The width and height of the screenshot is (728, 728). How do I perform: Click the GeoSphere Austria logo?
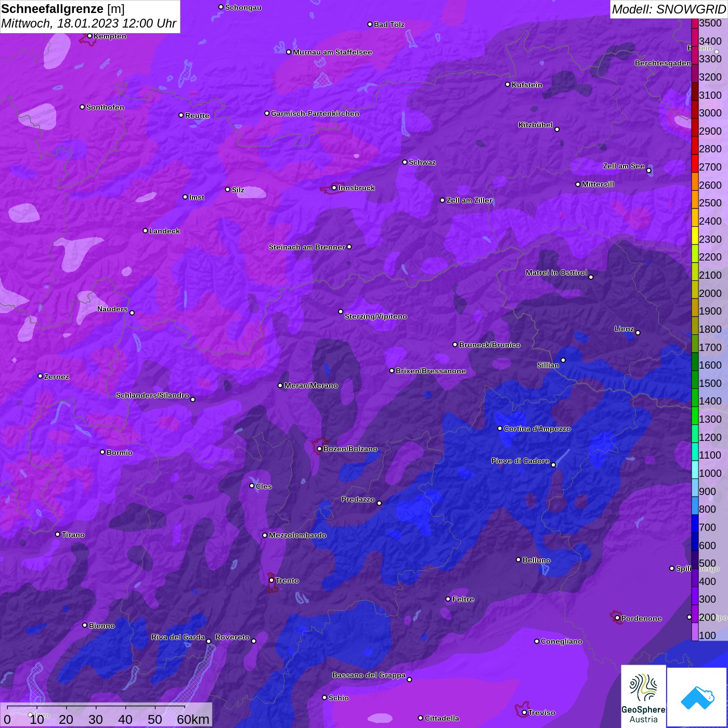643,697
